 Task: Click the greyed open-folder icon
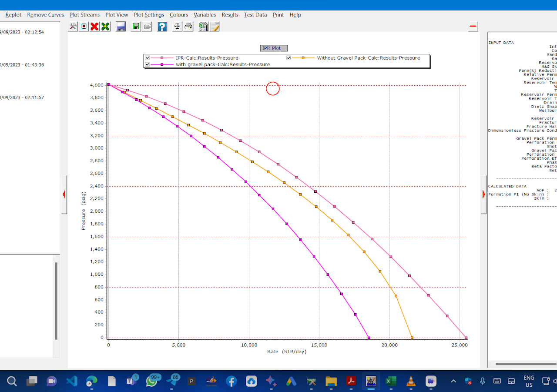(147, 27)
